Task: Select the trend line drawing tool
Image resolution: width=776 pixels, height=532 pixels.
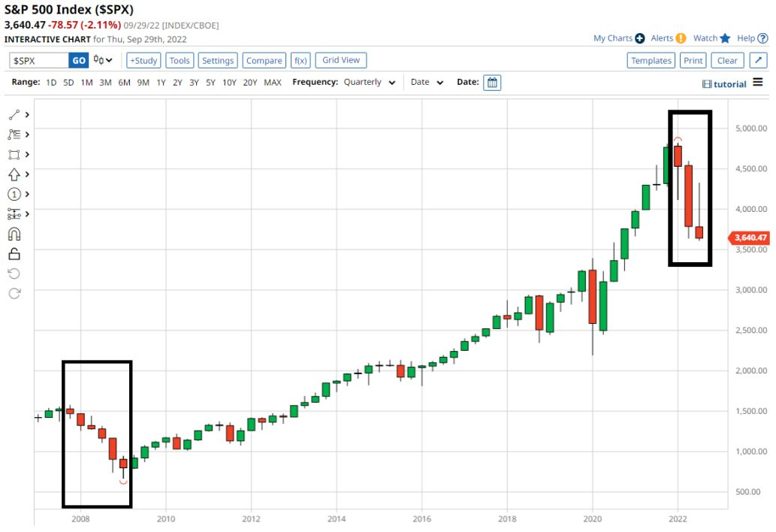Action: click(x=14, y=115)
